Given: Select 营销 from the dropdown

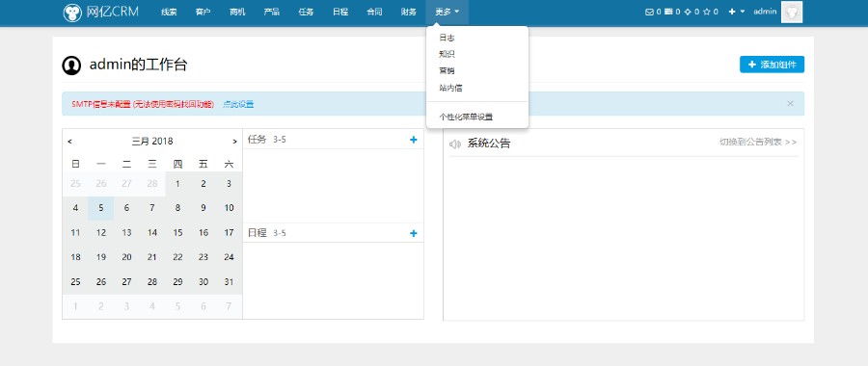Looking at the screenshot, I should tap(447, 70).
